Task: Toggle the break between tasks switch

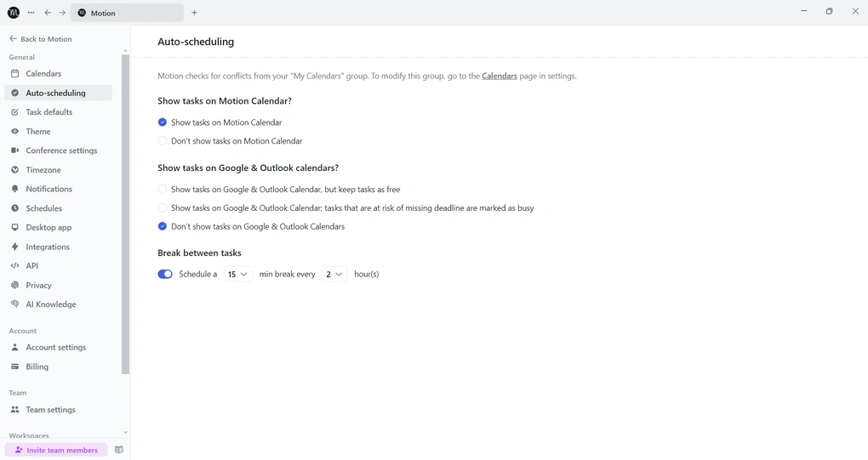Action: click(165, 274)
